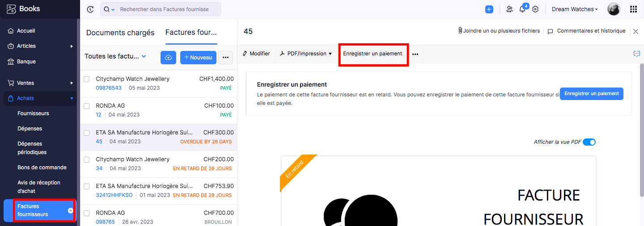Viewport: 644px width, 226px height.
Task: Open the settings gear icon
Action: (x=535, y=9)
